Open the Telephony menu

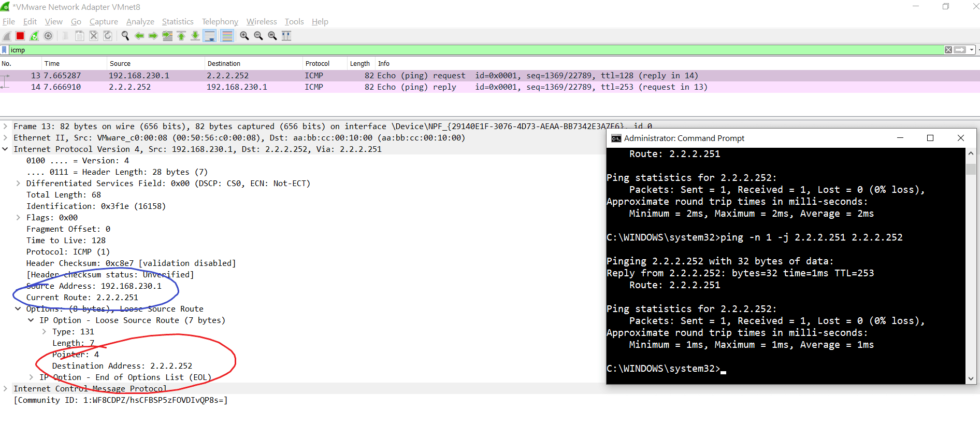point(220,22)
